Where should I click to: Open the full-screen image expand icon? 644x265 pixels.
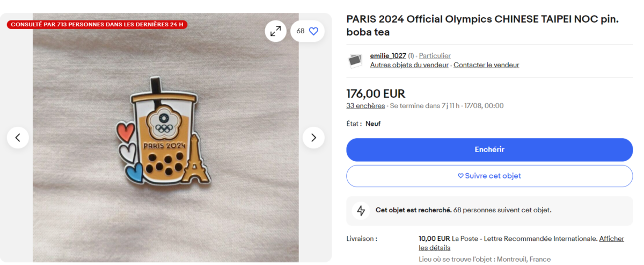coord(275,31)
